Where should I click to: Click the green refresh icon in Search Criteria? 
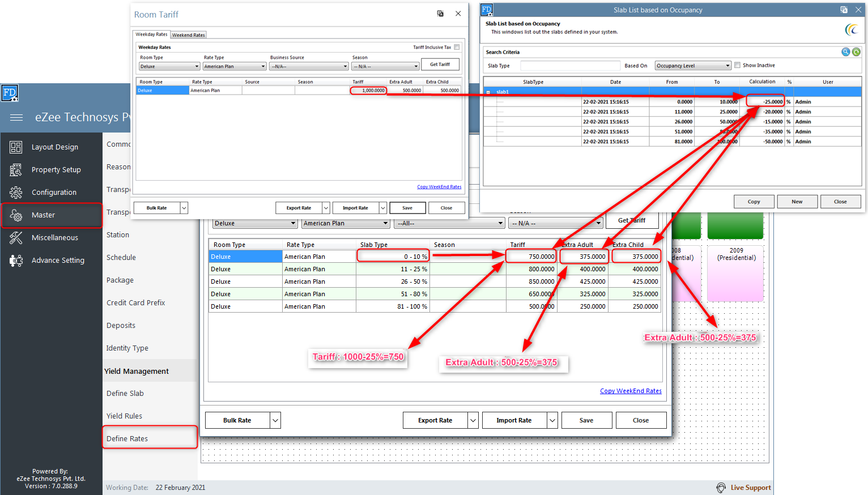[x=856, y=52]
